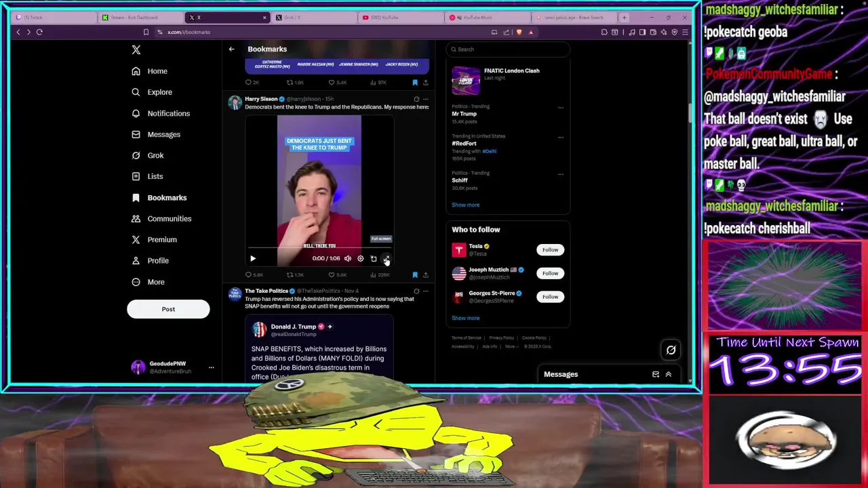
Task: Click the video progress bar
Action: [x=319, y=249]
